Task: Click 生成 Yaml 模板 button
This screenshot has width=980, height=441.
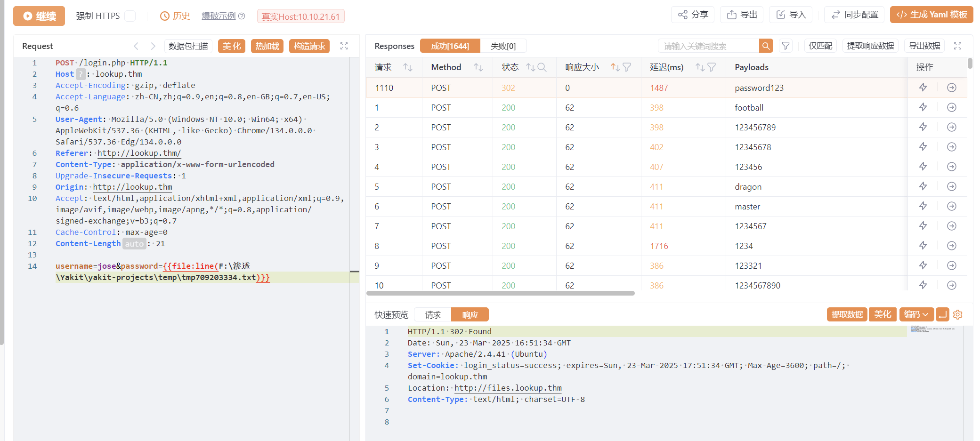Action: coord(931,15)
